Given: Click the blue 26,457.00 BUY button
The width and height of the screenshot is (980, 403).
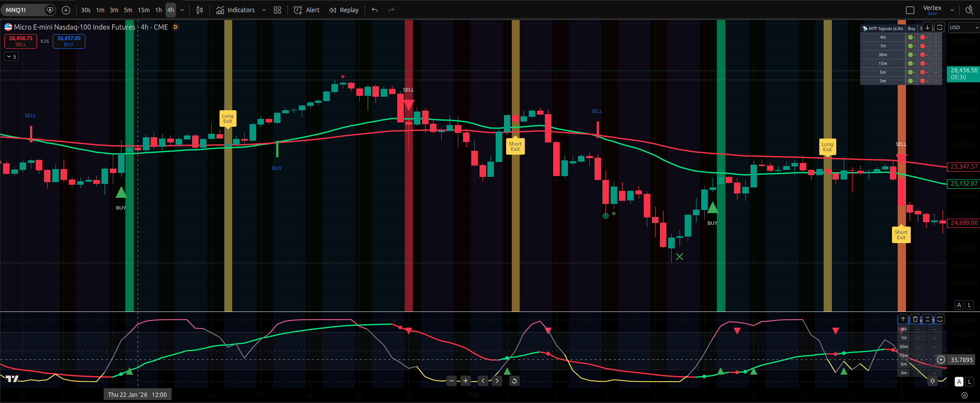Looking at the screenshot, I should (x=69, y=41).
